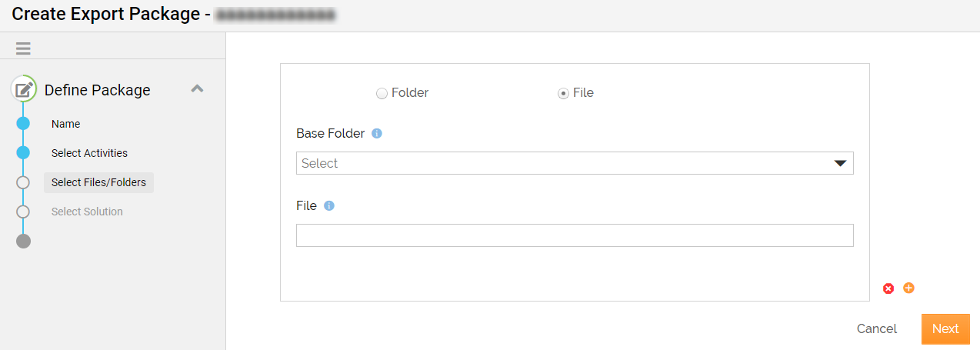Click the File info icon
980x350 pixels.
pyautogui.click(x=329, y=205)
